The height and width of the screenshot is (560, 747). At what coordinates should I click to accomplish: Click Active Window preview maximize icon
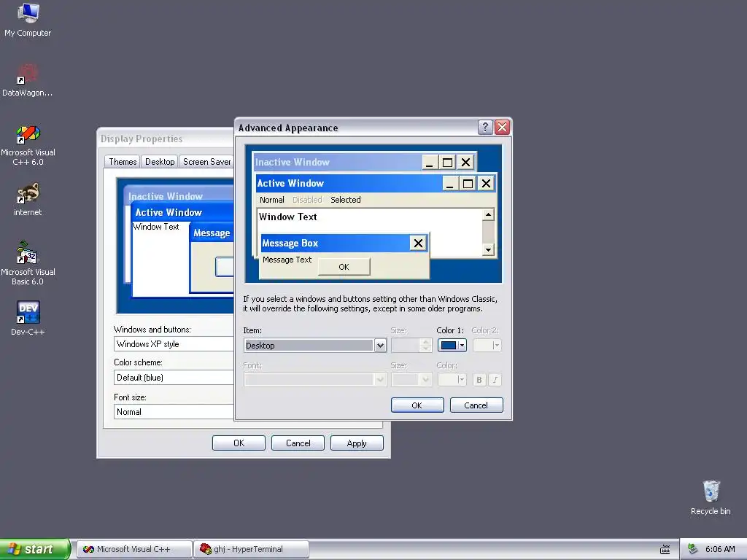click(468, 183)
